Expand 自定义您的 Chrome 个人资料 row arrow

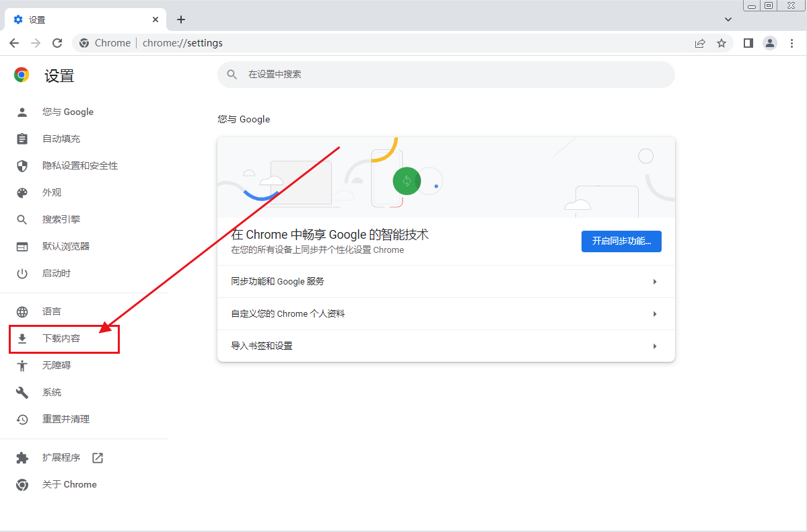[x=655, y=314]
